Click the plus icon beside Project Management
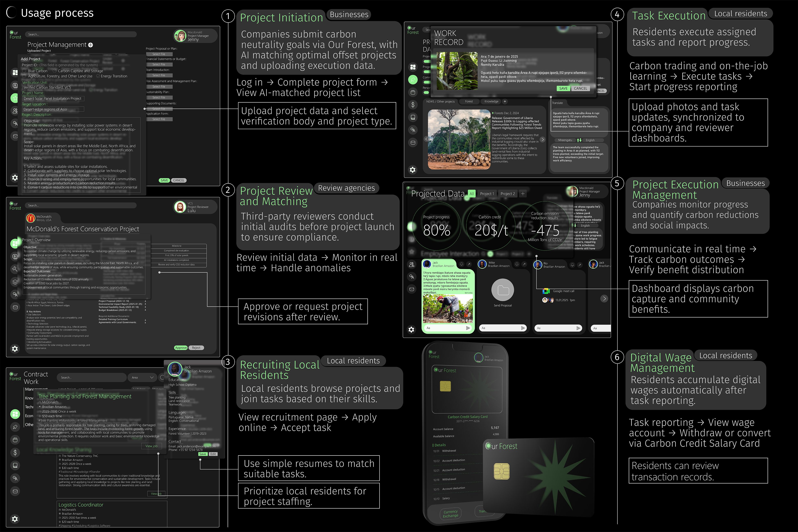Viewport: 798px width, 532px height. coord(91,45)
